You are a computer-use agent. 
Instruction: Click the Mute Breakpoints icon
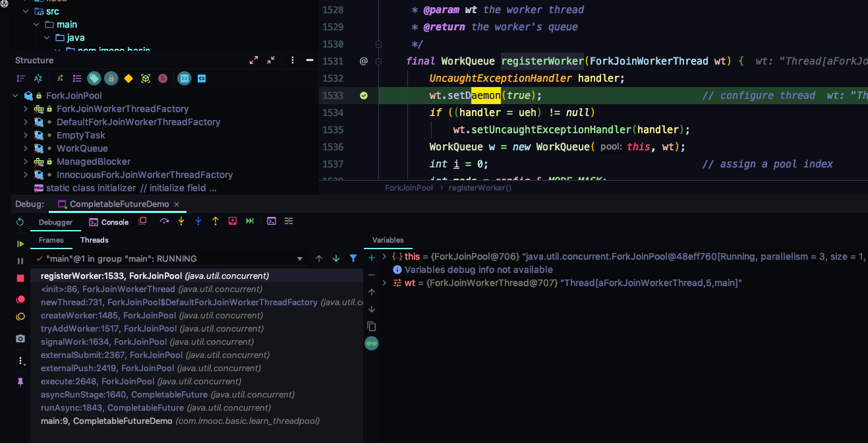pos(20,316)
